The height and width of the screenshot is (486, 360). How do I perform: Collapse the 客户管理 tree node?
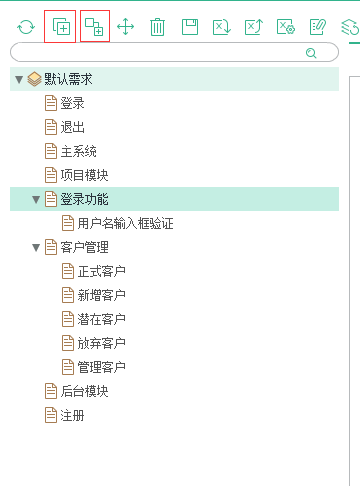pyautogui.click(x=36, y=247)
